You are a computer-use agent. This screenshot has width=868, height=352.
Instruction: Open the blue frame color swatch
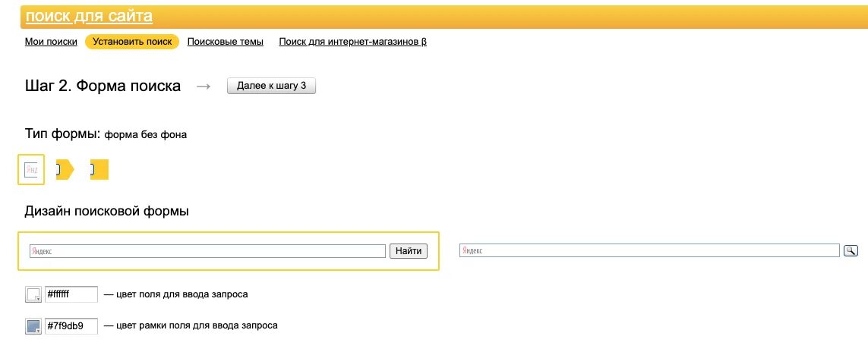pos(33,326)
